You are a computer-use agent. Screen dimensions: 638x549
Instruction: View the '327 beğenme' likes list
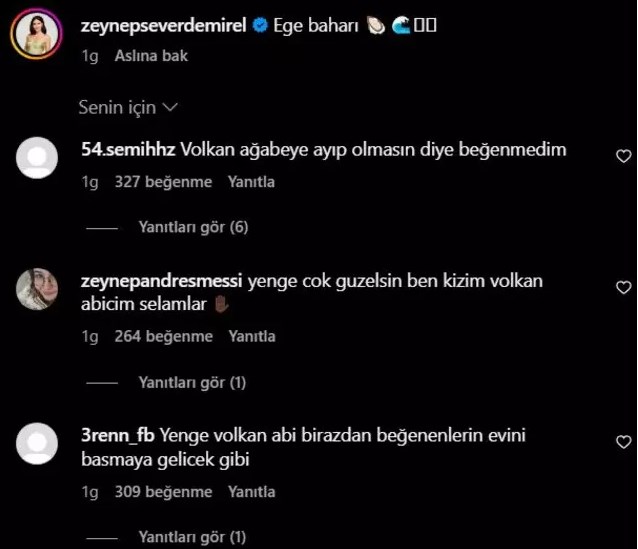point(163,182)
